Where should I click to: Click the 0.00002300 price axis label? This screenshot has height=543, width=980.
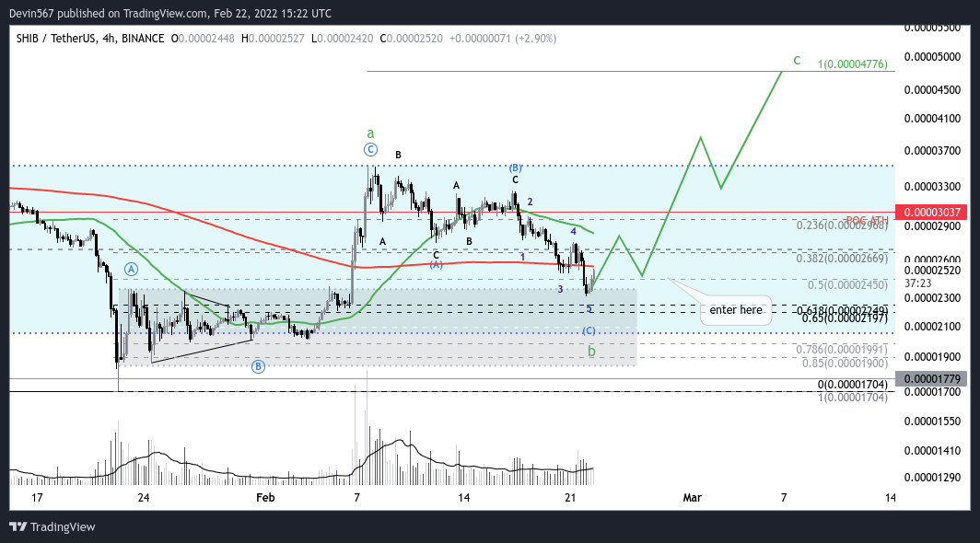point(932,298)
